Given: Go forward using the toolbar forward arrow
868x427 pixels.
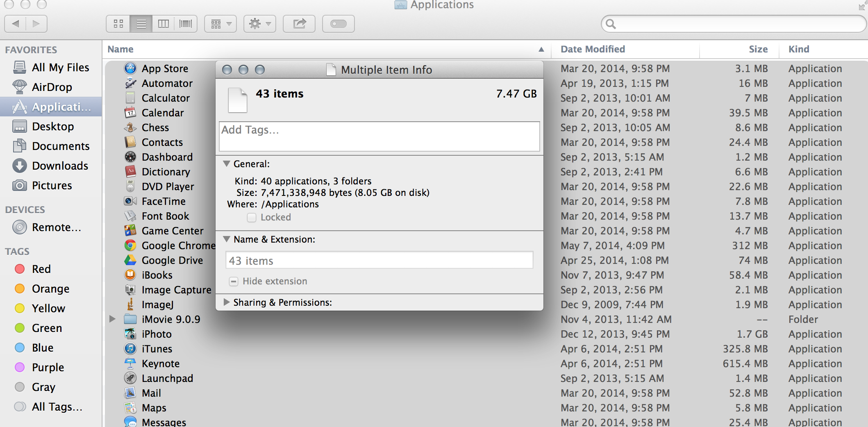Looking at the screenshot, I should [x=36, y=24].
